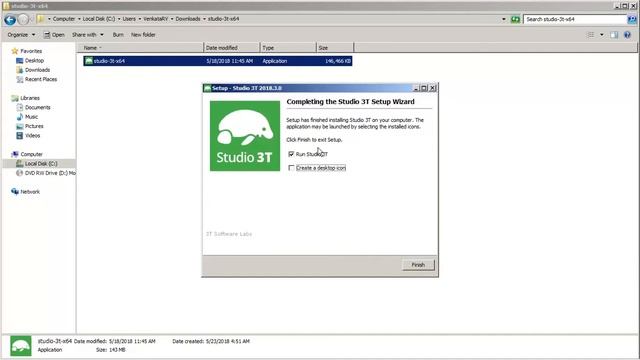Click the Documents library icon
The width and height of the screenshot is (640, 360).
click(x=20, y=107)
